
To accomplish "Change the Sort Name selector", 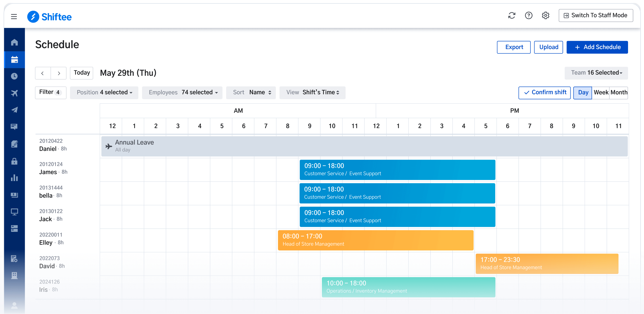I will click(251, 93).
